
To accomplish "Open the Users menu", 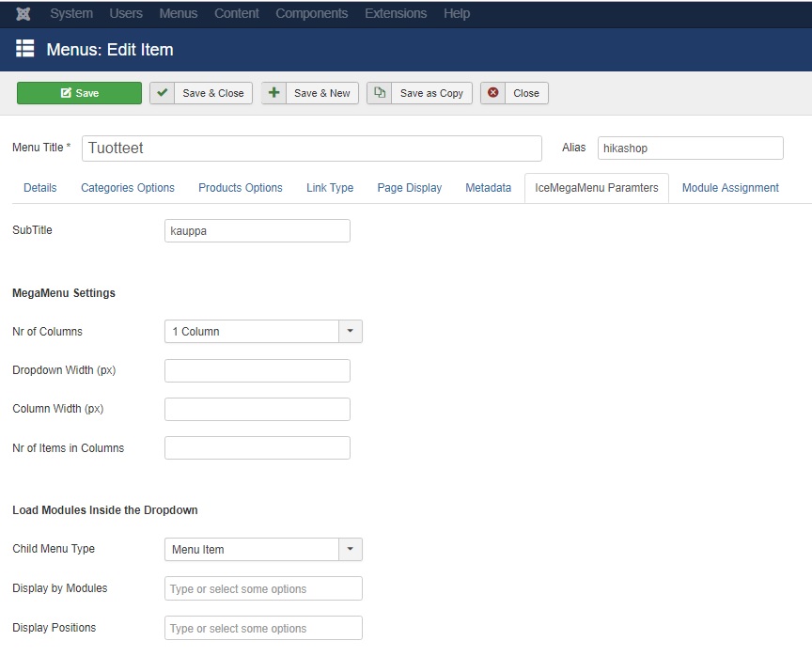I will point(126,13).
